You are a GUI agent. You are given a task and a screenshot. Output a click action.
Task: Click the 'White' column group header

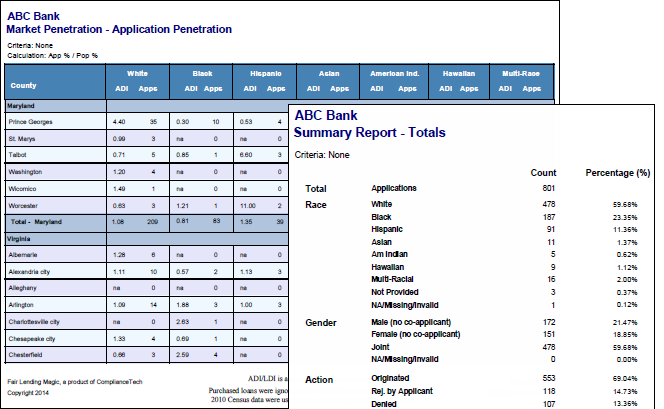[137, 74]
